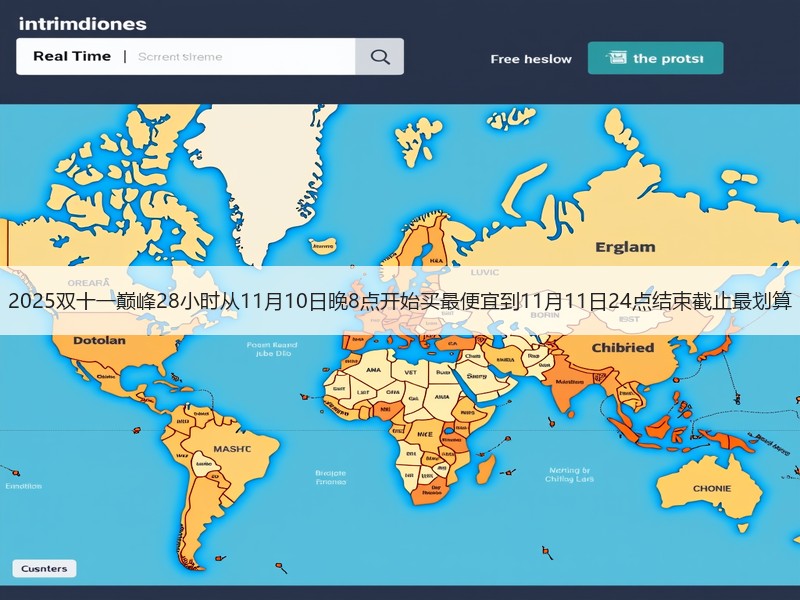Click the 'MASHC' label in South America
The width and height of the screenshot is (800, 600).
point(232,449)
